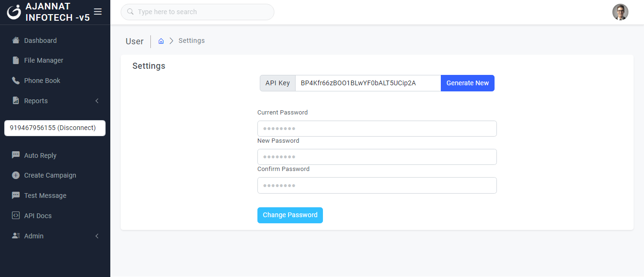Click the Phone Book handset icon
This screenshot has height=277, width=644.
click(x=16, y=81)
